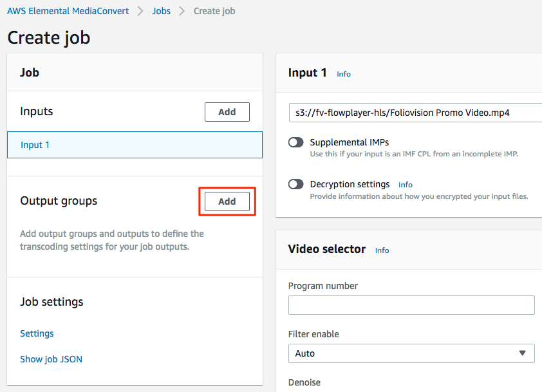Click the Create job breadcrumb item

214,11
